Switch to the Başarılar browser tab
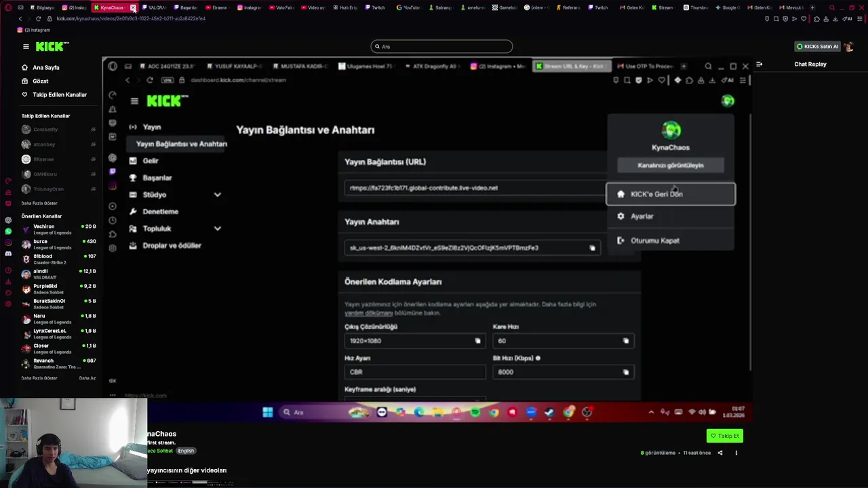Viewport: 868px width, 488px height. click(185, 7)
